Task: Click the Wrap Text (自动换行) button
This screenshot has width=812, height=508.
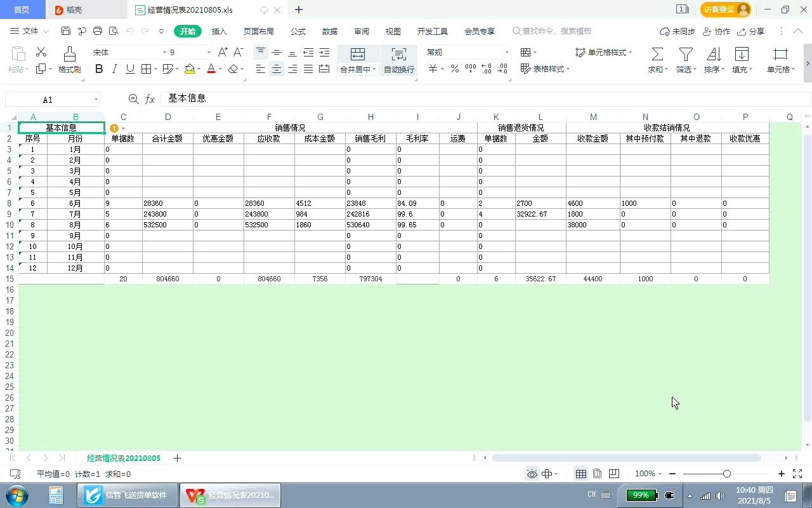Action: pos(399,60)
